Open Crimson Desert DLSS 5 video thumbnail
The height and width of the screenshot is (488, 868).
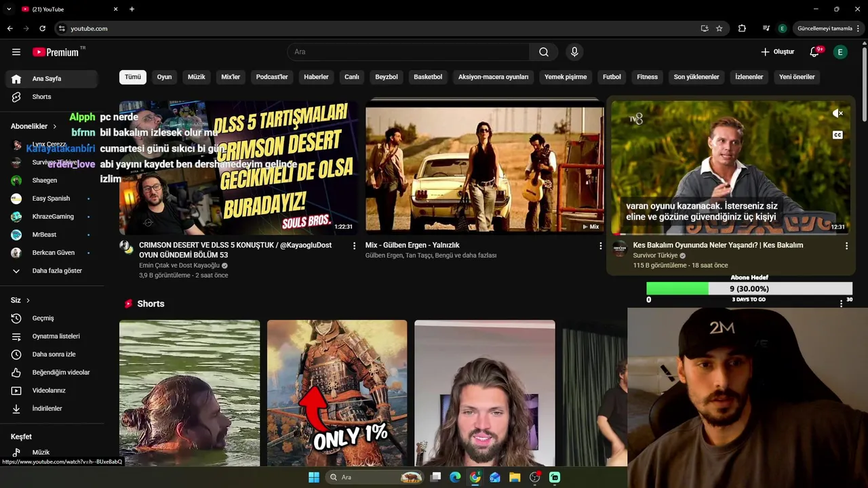pos(238,167)
